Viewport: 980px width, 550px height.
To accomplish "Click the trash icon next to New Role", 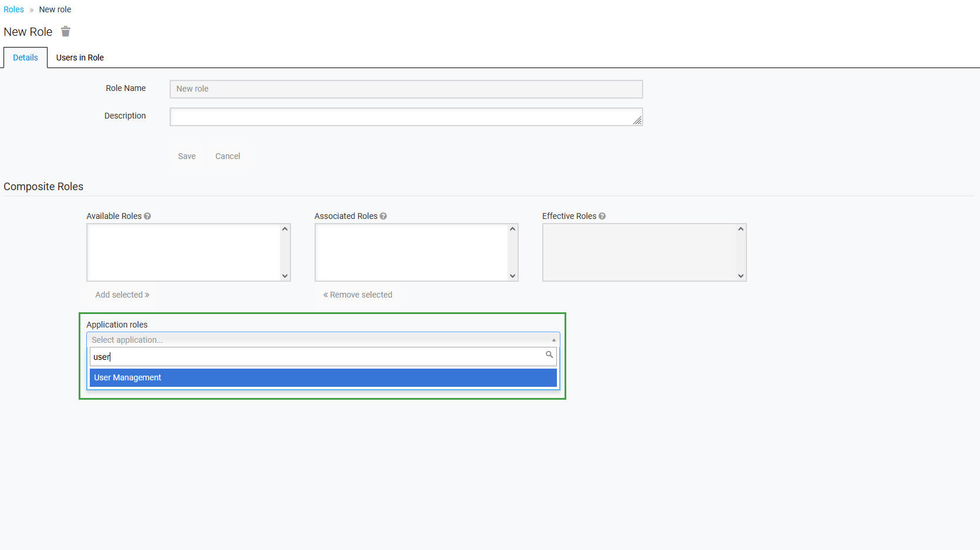I will click(66, 32).
